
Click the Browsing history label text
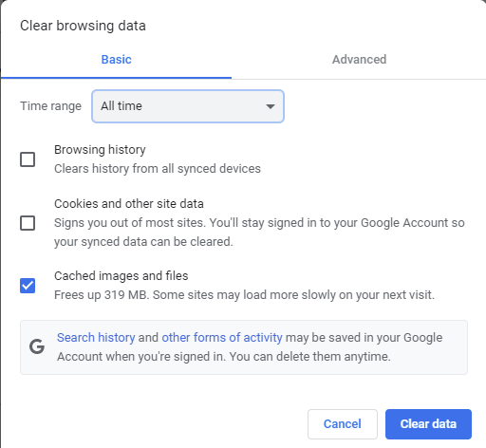click(x=100, y=150)
